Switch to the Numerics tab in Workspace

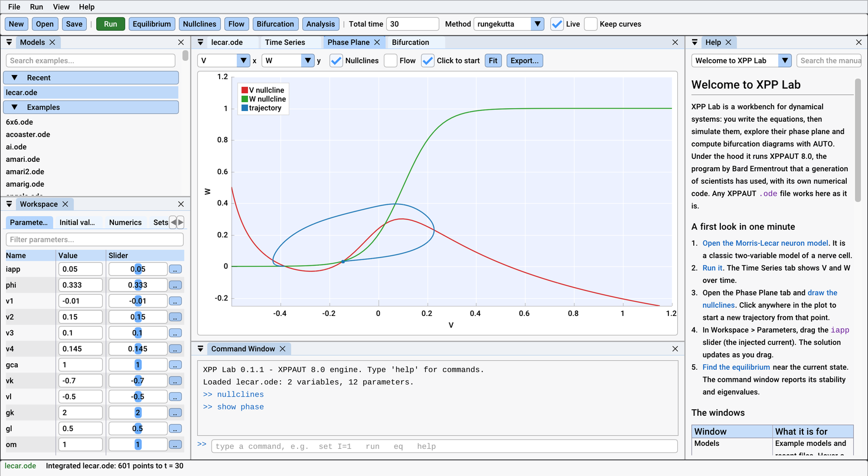[x=125, y=223]
